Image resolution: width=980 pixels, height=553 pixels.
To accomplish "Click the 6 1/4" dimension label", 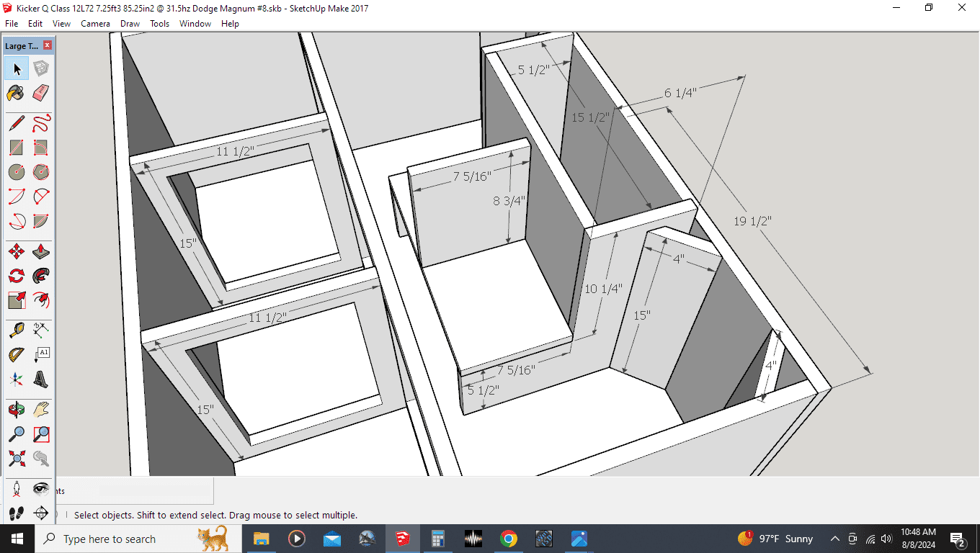I will point(680,93).
